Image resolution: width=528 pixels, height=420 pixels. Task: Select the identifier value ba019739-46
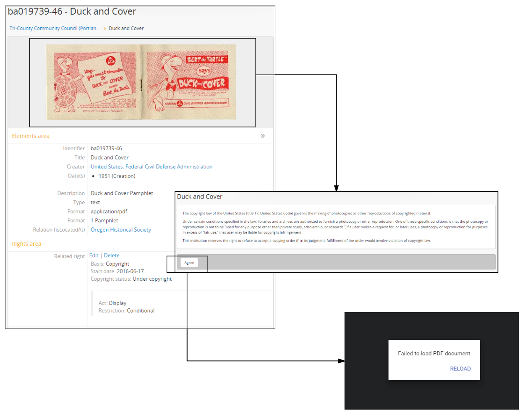[x=106, y=149]
